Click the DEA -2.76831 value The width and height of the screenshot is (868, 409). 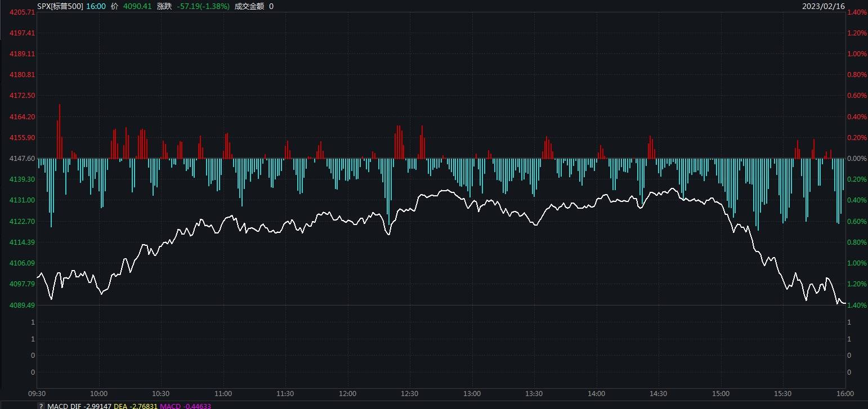[135, 406]
